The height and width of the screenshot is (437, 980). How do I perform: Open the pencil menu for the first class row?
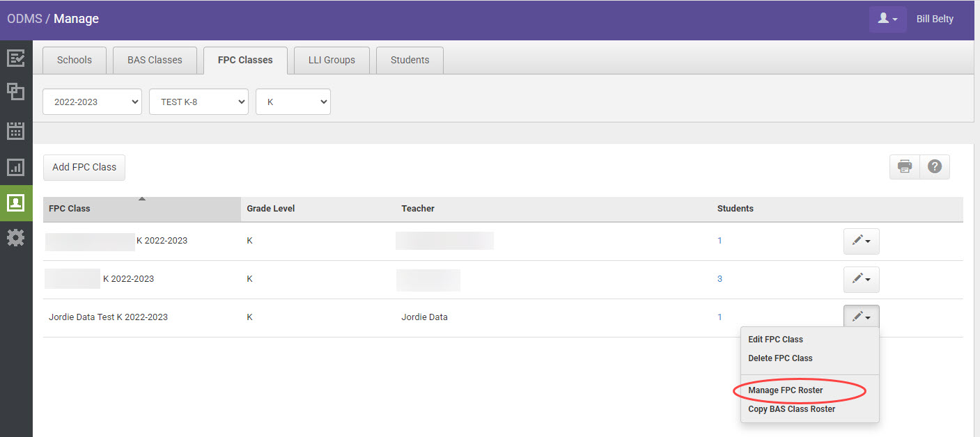click(x=861, y=241)
